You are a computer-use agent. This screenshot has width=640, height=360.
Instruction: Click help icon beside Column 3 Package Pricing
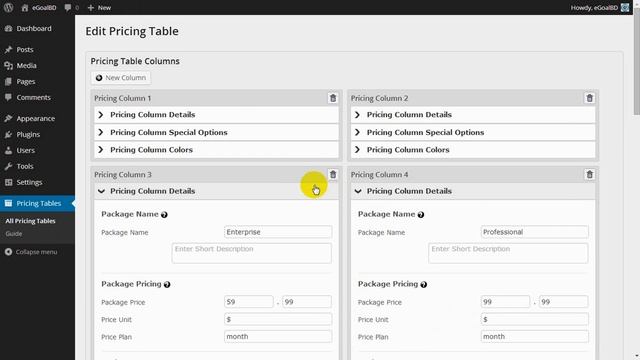[x=167, y=284]
